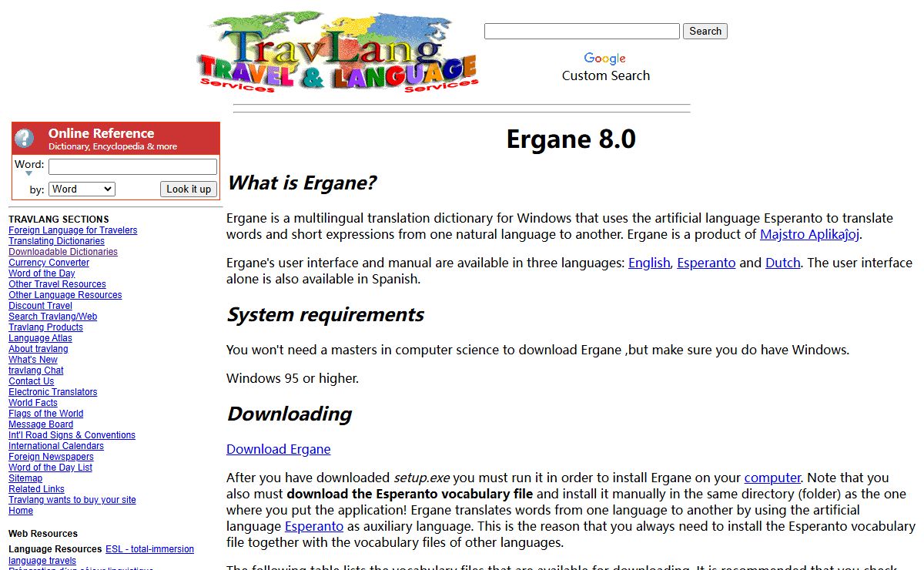The width and height of the screenshot is (924, 570).
Task: Go to Downloadable Dictionaries section
Action: [x=63, y=252]
